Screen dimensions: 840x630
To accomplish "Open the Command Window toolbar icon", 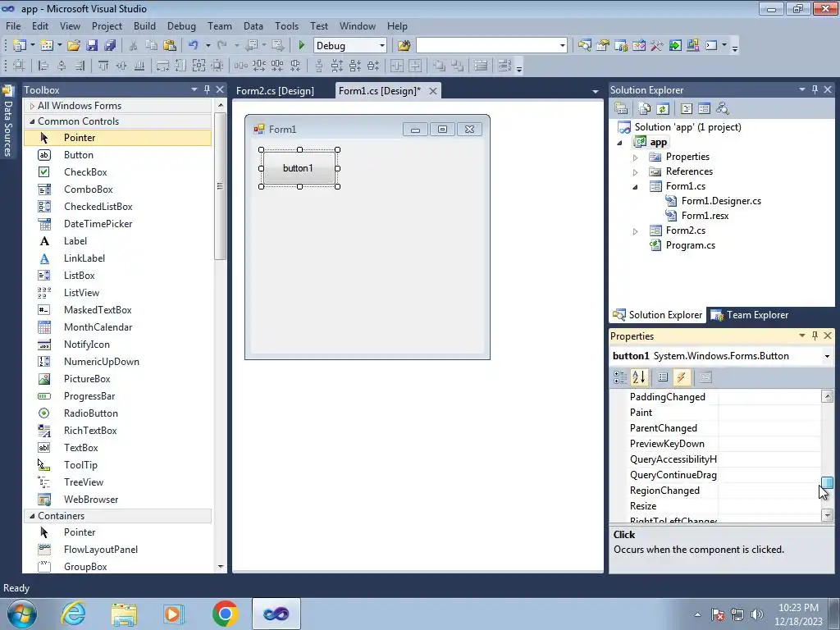I will 711,46.
